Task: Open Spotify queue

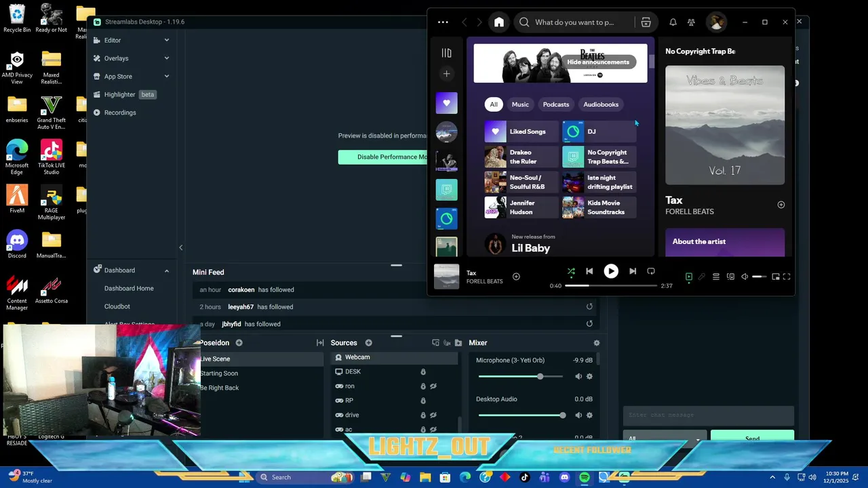Action: 716,277
